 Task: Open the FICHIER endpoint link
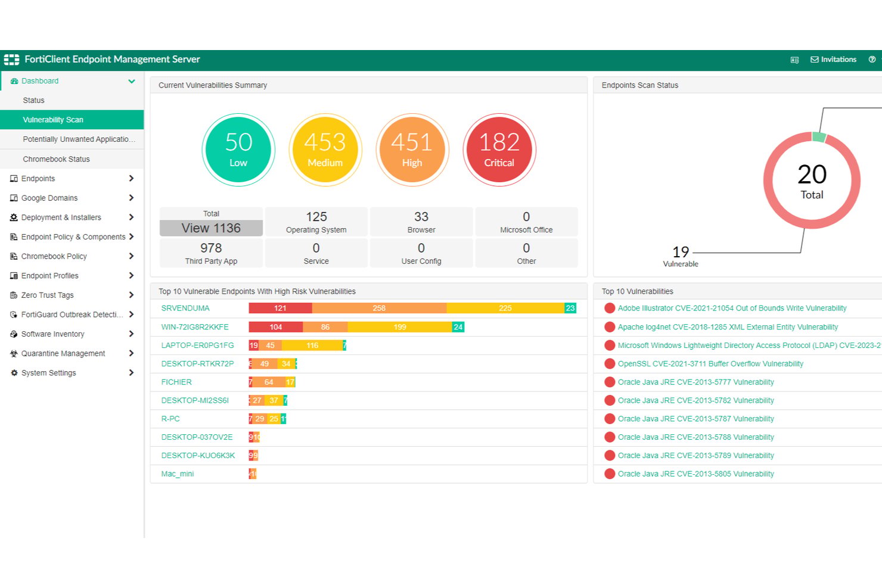point(176,382)
